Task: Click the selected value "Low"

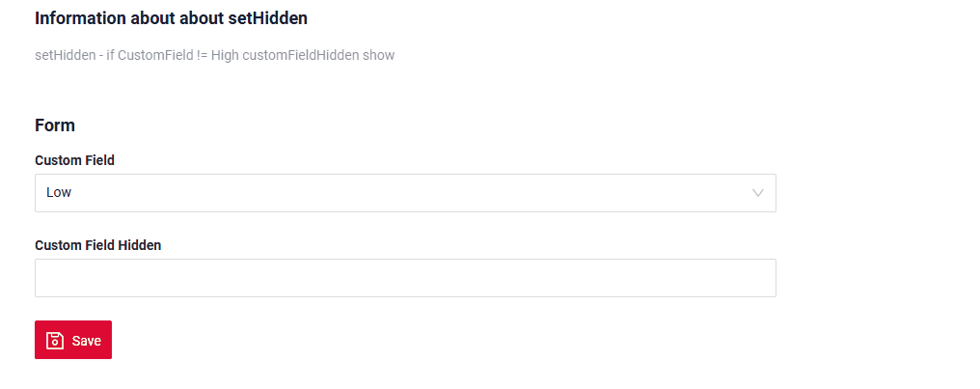Action: pos(59,193)
